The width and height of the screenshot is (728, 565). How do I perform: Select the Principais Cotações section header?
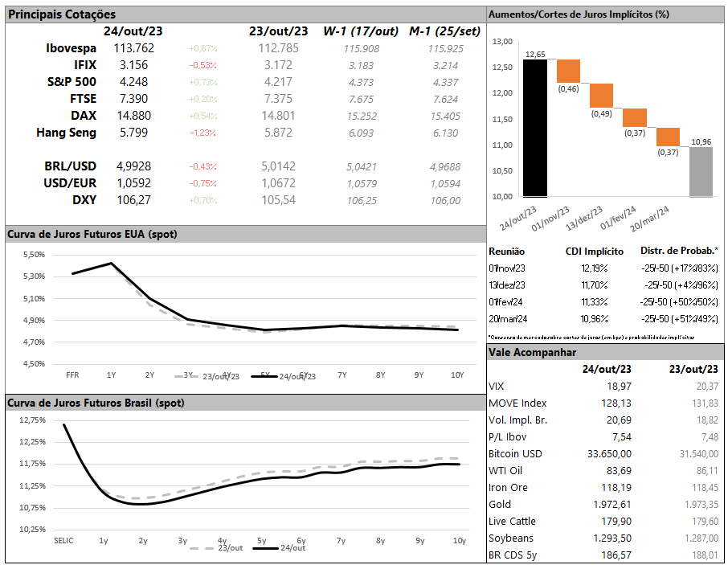point(62,14)
